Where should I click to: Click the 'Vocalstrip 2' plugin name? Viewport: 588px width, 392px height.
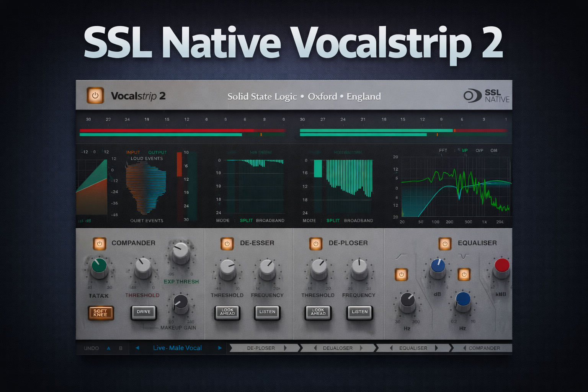click(138, 96)
